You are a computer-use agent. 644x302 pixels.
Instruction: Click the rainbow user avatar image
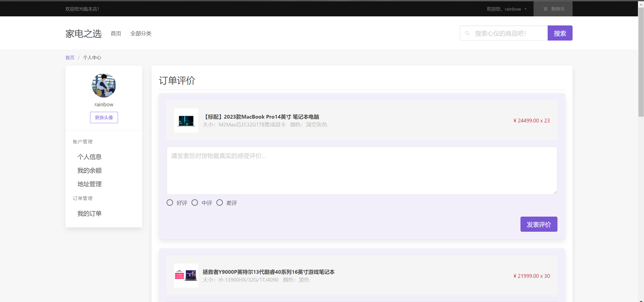coord(104,85)
